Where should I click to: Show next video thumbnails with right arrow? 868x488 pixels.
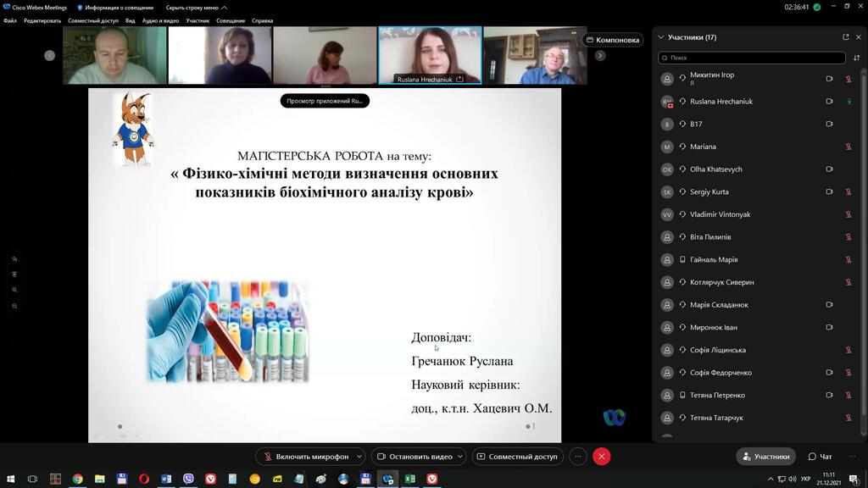600,55
